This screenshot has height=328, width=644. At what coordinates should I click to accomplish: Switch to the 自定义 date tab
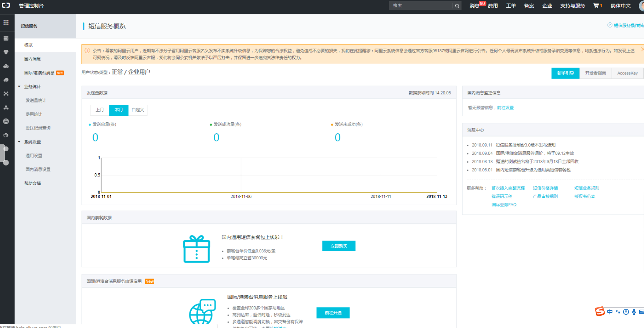[138, 110]
